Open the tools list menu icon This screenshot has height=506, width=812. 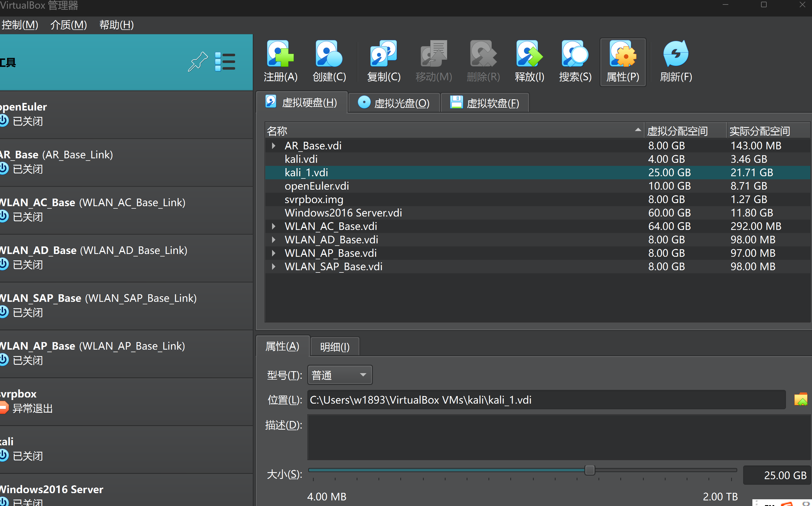(x=225, y=62)
